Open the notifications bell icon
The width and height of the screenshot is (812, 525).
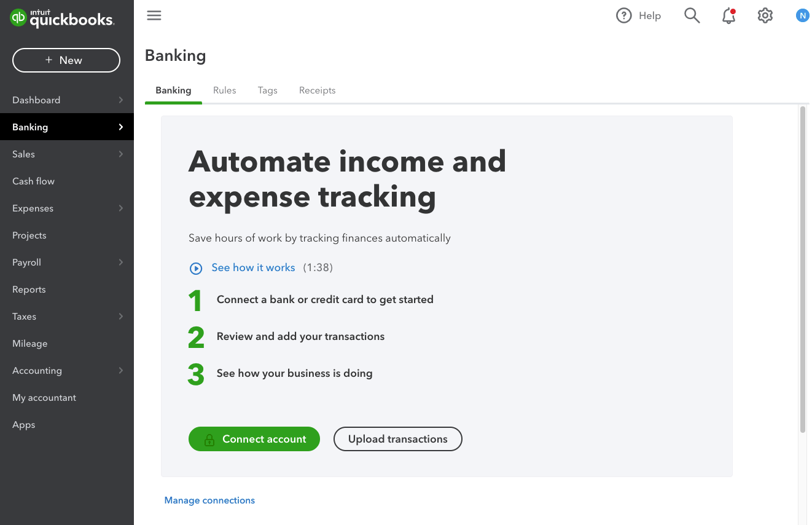coord(728,16)
